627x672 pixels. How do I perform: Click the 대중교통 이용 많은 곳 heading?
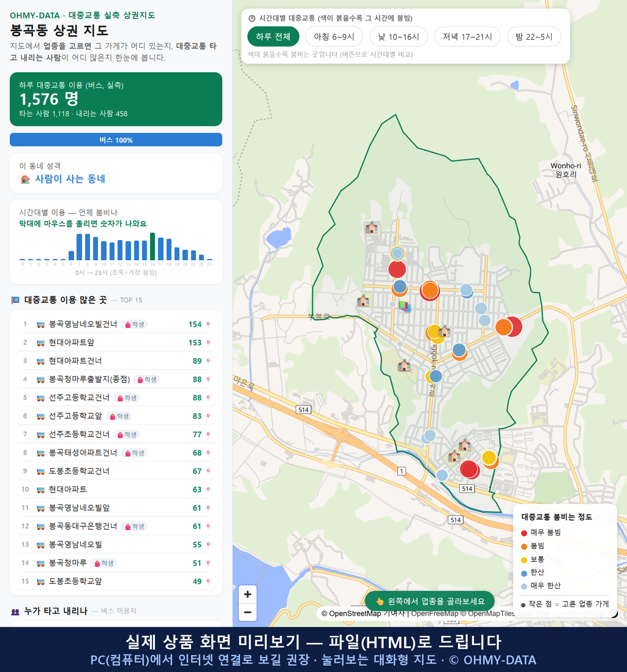pyautogui.click(x=65, y=300)
